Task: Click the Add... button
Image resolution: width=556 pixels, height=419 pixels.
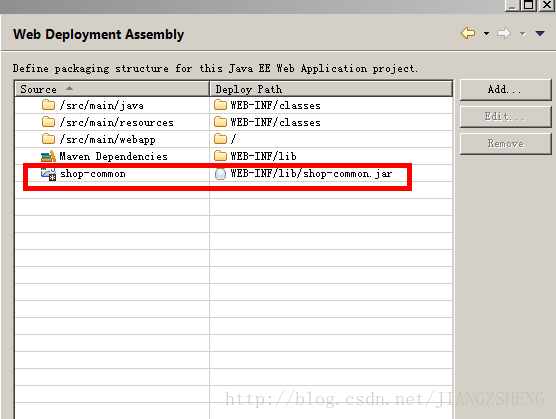Action: 505,89
